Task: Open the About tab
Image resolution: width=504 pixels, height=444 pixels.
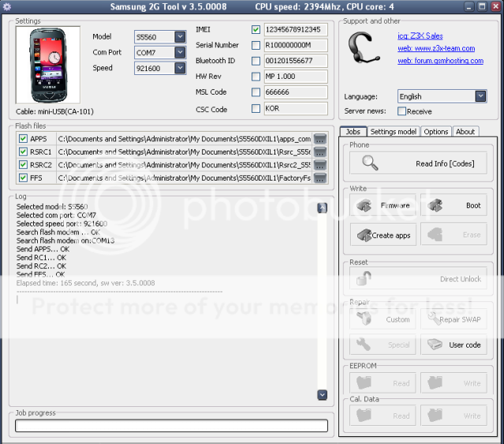Action: point(465,132)
